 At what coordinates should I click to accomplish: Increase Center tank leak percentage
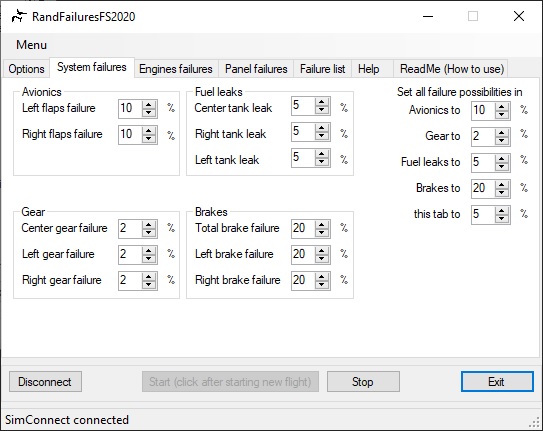(322, 102)
